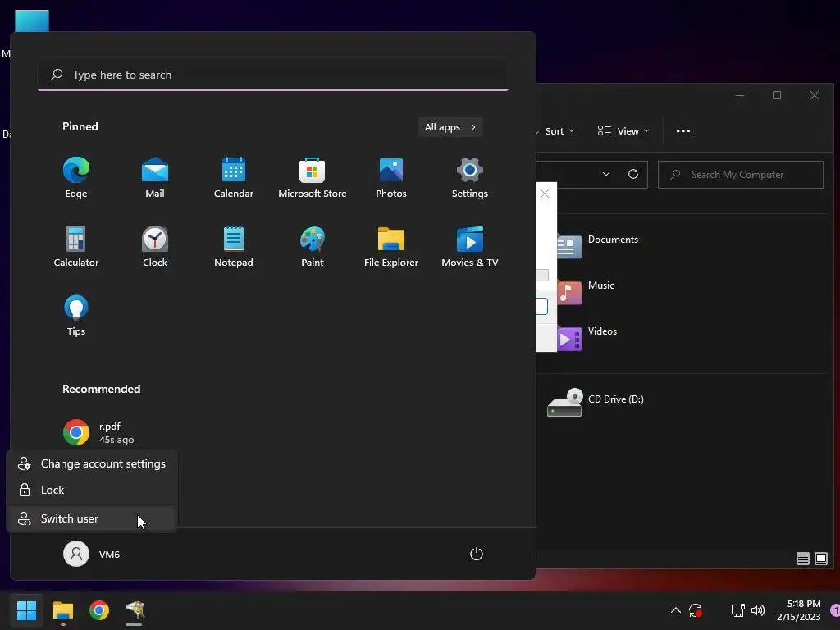
Task: Refresh the File Explorer folder view
Action: (x=632, y=174)
